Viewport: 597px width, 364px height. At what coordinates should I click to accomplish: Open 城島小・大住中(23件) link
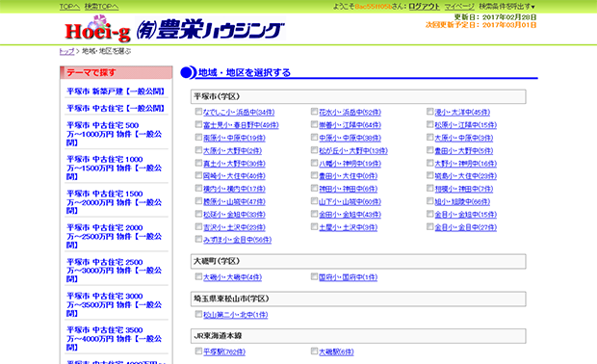[466, 176]
